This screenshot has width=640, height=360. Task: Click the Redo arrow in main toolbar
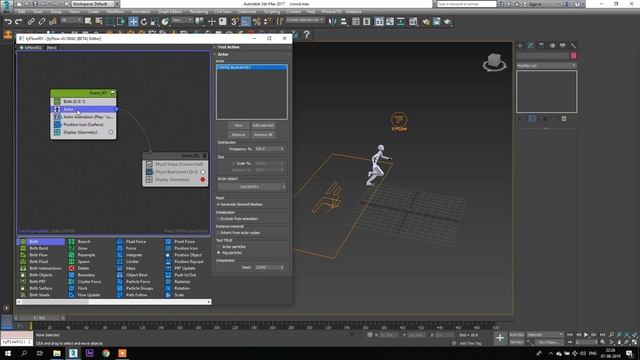(x=18, y=21)
